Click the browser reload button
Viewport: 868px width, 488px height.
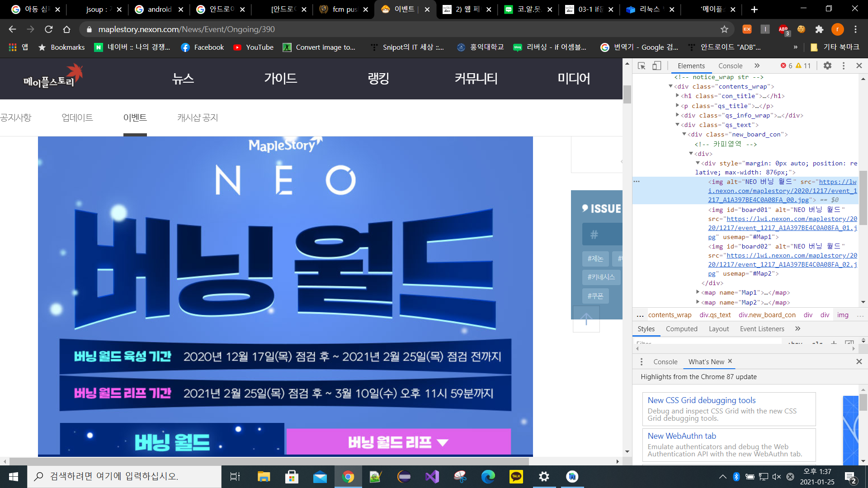(x=48, y=29)
